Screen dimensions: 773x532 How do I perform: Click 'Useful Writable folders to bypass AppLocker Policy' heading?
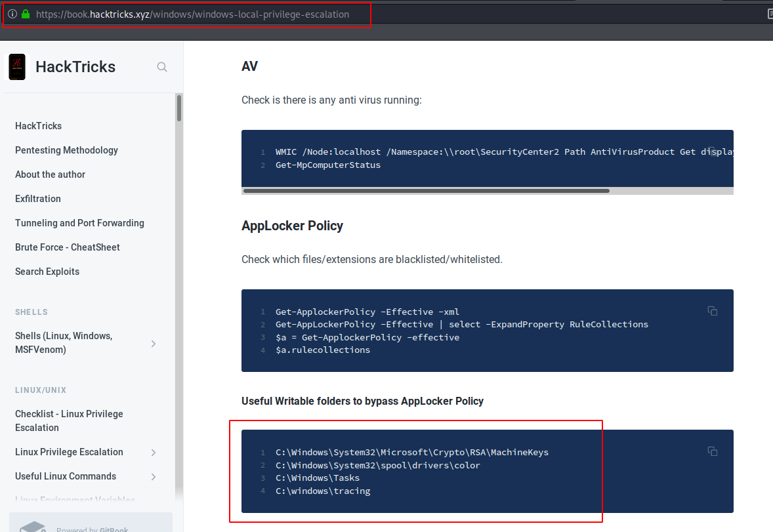click(362, 401)
